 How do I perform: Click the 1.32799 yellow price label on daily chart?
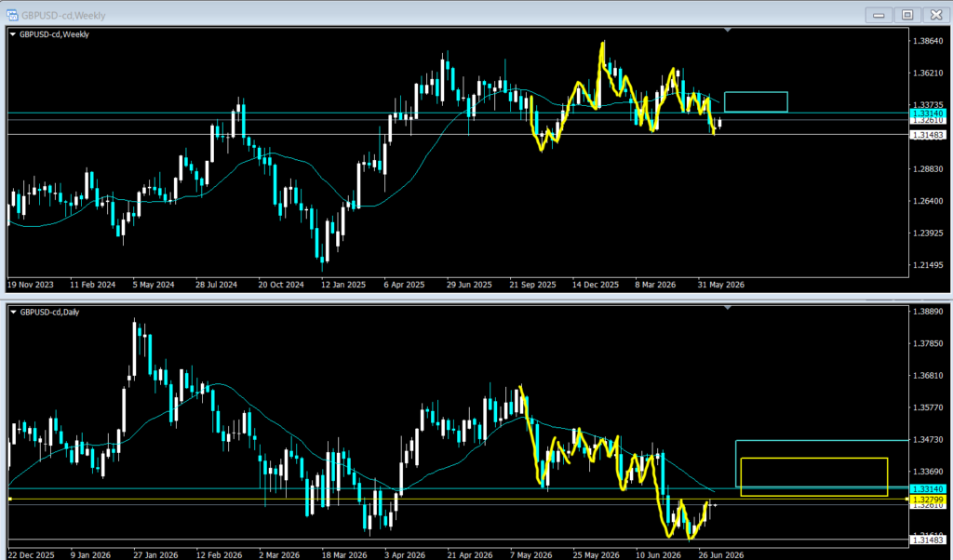click(928, 500)
